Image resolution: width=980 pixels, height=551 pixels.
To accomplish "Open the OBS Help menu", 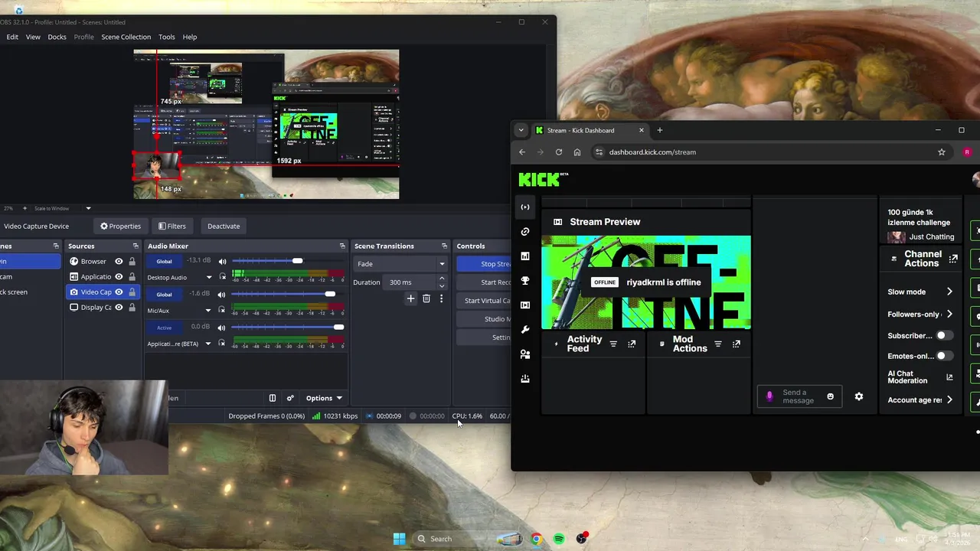I will pos(190,37).
